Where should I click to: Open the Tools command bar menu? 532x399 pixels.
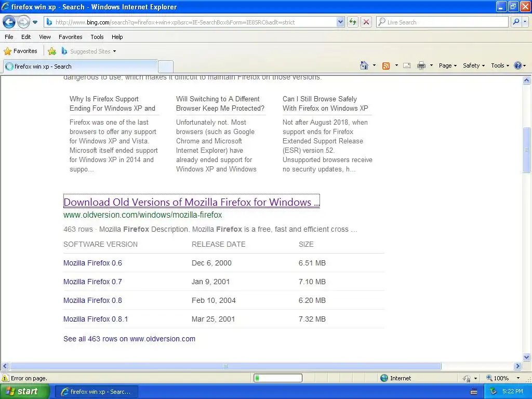tap(500, 65)
